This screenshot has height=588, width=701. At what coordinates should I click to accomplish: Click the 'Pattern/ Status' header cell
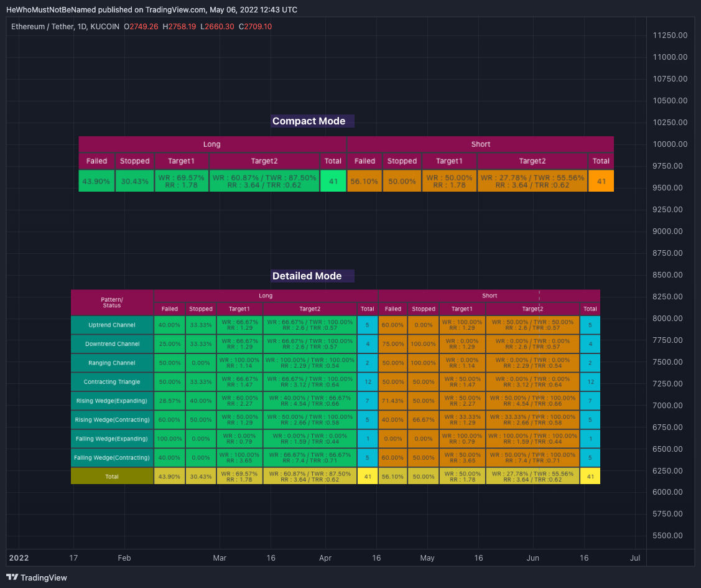click(x=112, y=303)
